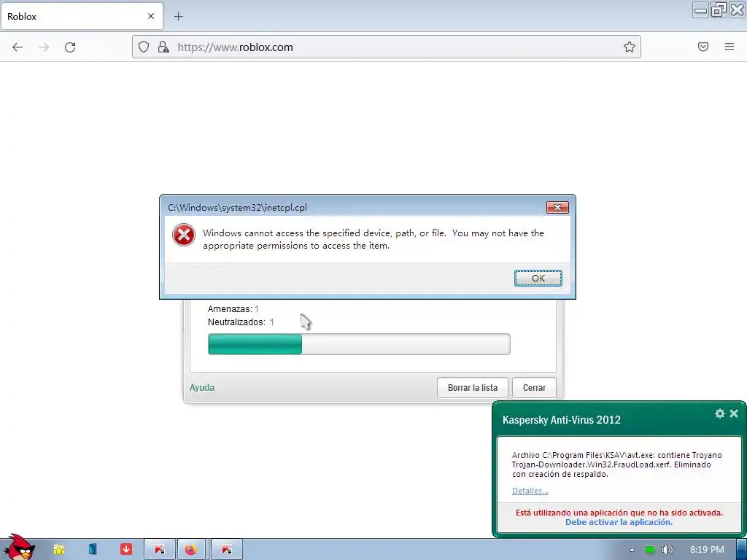
Task: Click the Neutralizados: 1 text
Action: point(241,322)
